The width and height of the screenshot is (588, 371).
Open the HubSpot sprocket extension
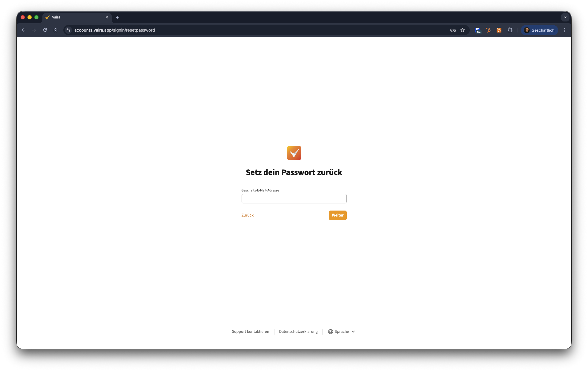(x=488, y=30)
